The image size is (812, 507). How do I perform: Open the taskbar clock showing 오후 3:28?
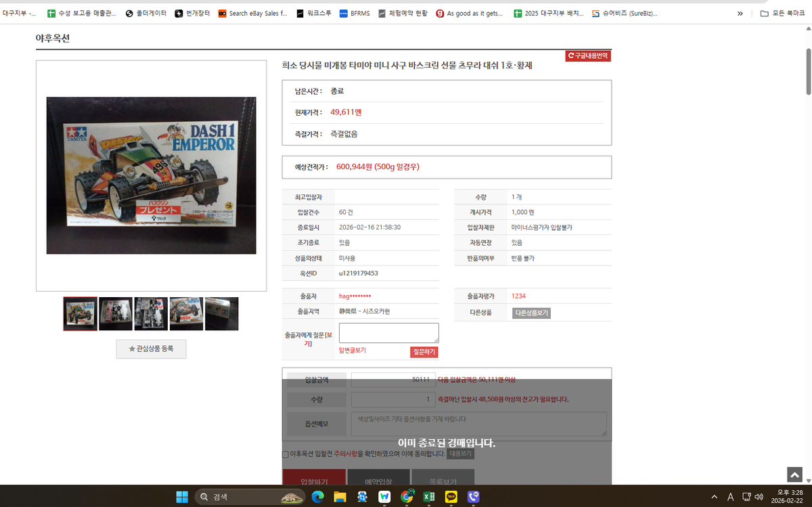tap(788, 497)
